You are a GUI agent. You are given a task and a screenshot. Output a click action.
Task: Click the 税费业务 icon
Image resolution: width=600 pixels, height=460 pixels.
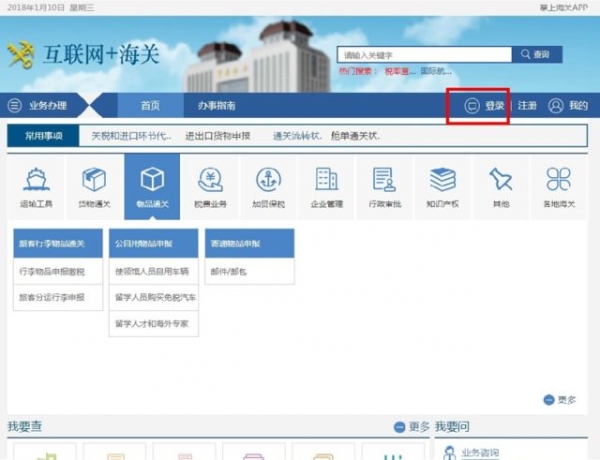click(x=210, y=186)
